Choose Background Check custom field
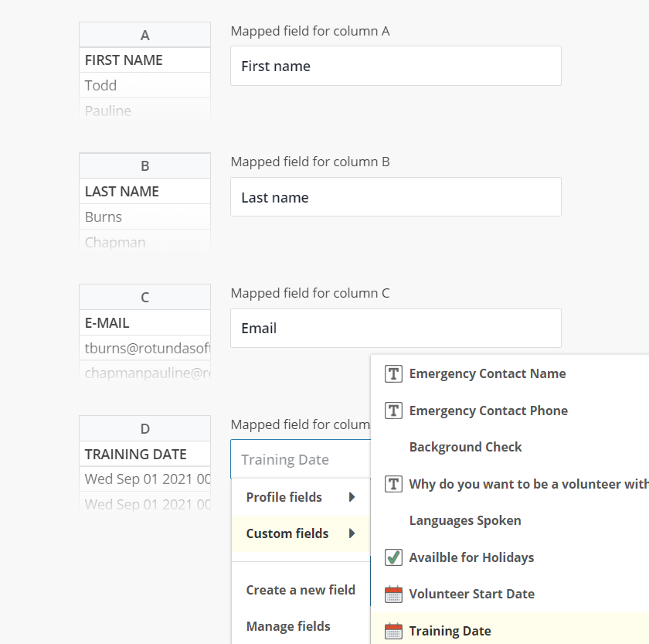 click(x=465, y=447)
